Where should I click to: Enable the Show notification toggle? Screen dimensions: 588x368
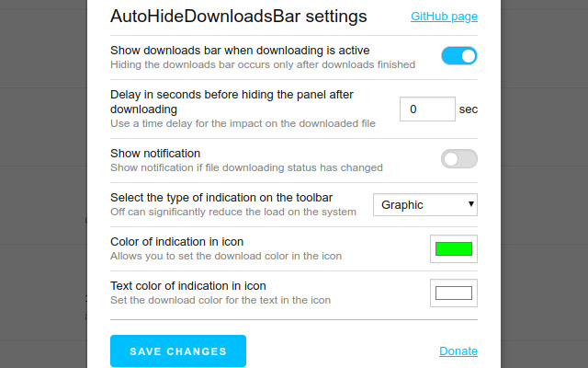(x=459, y=159)
